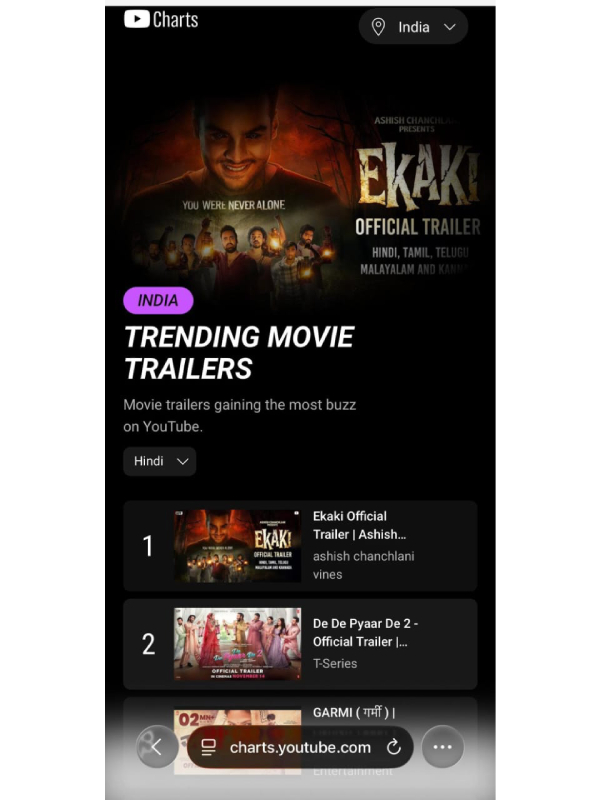600x800 pixels.
Task: Expand the India country chevron
Action: (x=449, y=27)
